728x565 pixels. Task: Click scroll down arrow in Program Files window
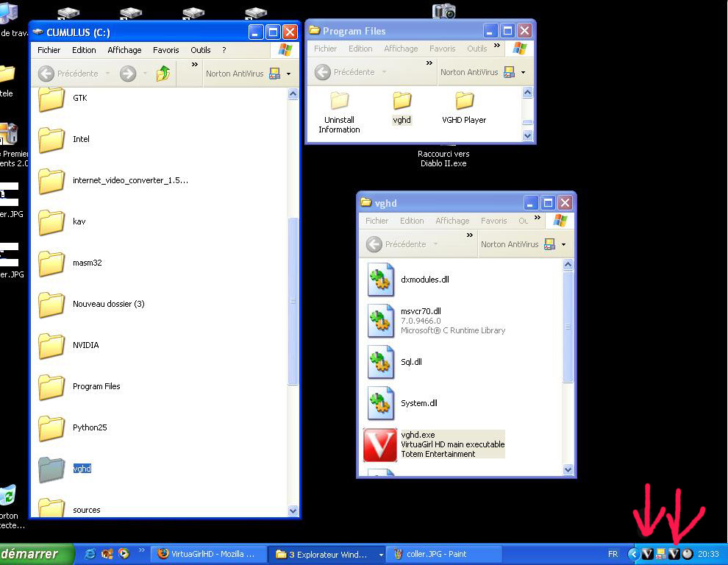point(527,135)
